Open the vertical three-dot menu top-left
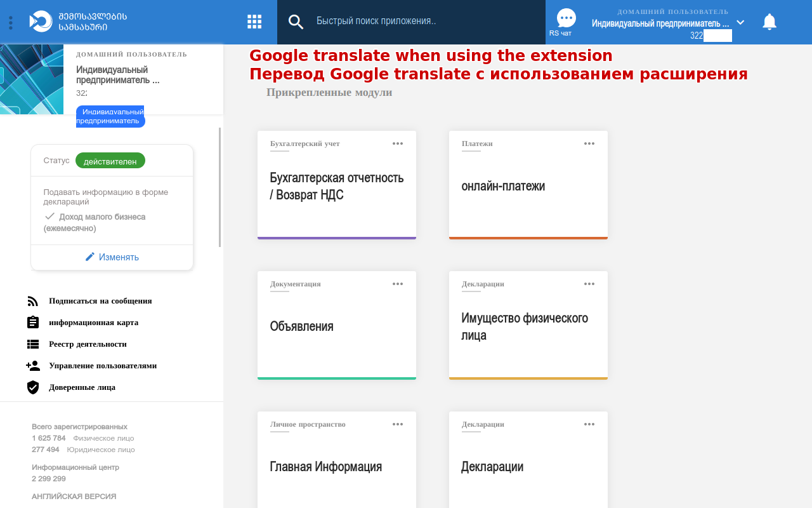Viewport: 812px width, 508px height. click(10, 21)
